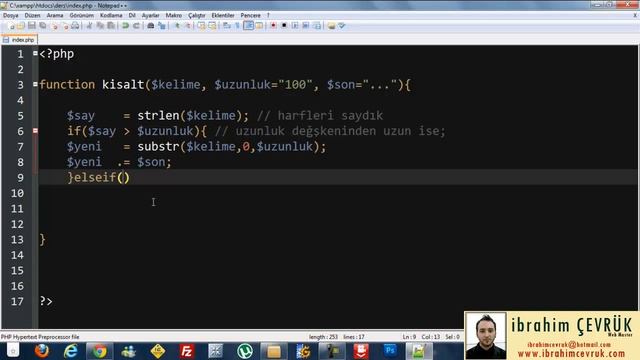640x360 pixels.
Task: Switch to Chrome in the taskbar
Action: [x=99, y=351]
